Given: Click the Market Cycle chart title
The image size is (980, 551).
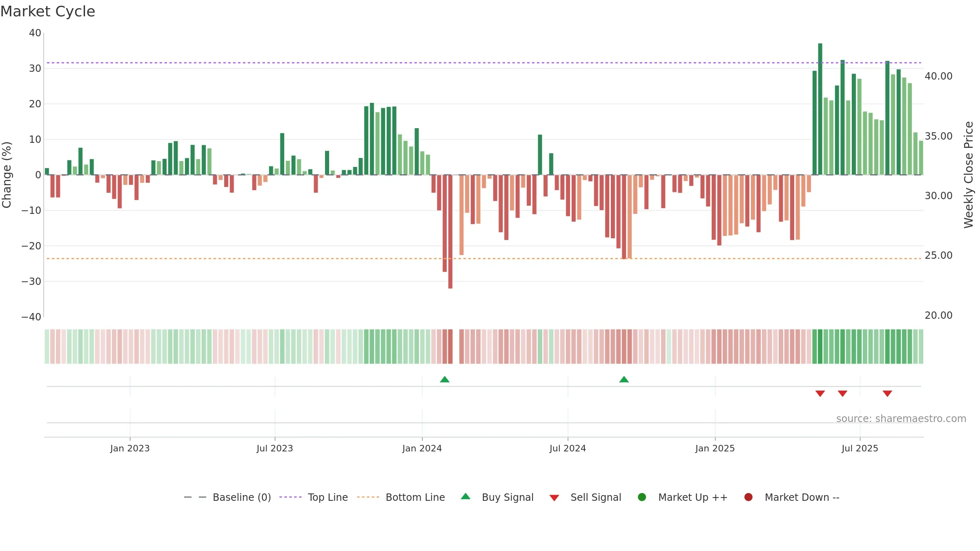Looking at the screenshot, I should [48, 11].
